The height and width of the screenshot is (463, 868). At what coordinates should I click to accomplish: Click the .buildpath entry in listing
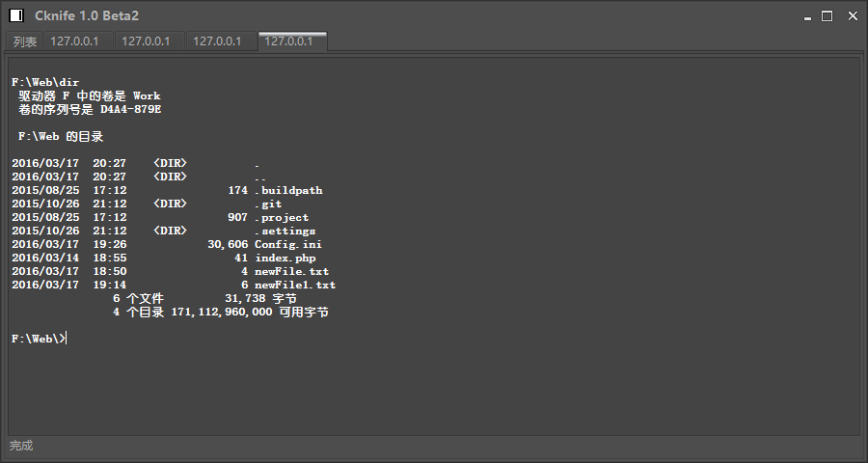pyautogui.click(x=288, y=191)
